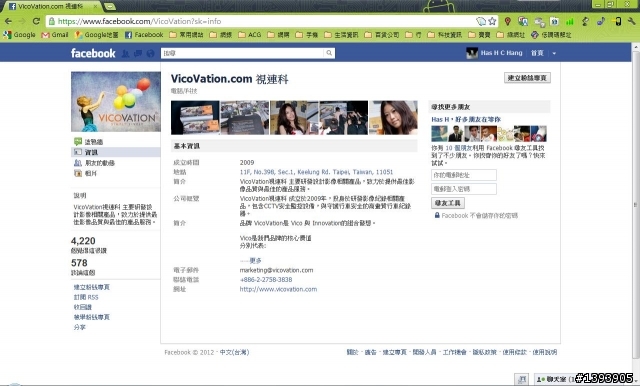Screen dimensions: 640x386
Task: Click the Subscribe RSS link
Action: (x=86, y=297)
